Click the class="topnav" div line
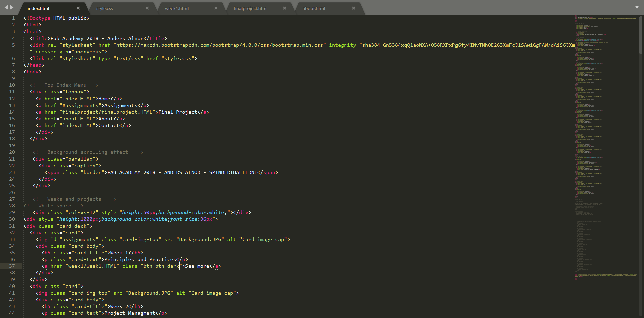 pos(59,92)
